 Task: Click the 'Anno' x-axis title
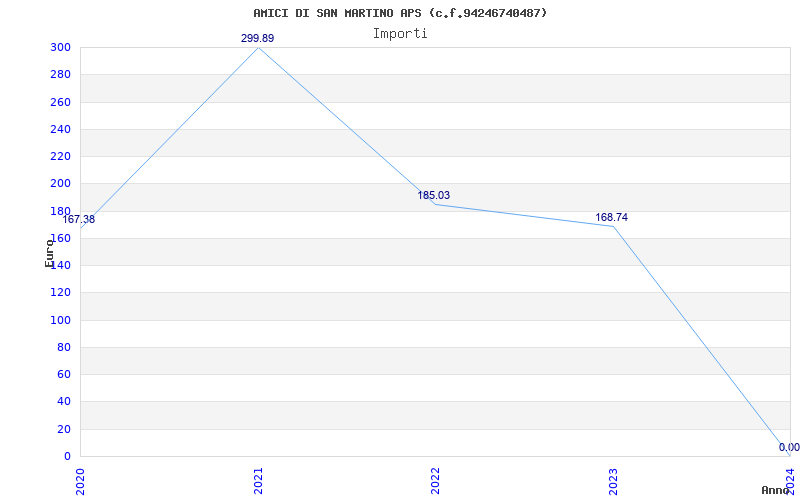point(776,490)
